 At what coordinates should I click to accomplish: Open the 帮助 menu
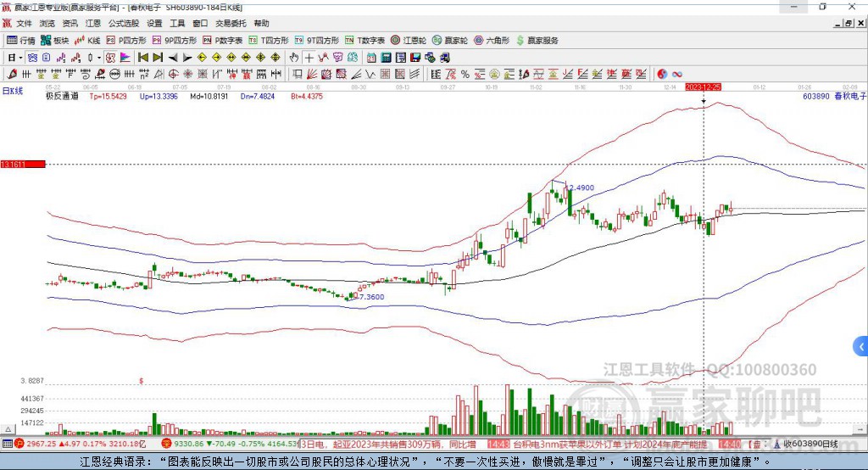[261, 23]
